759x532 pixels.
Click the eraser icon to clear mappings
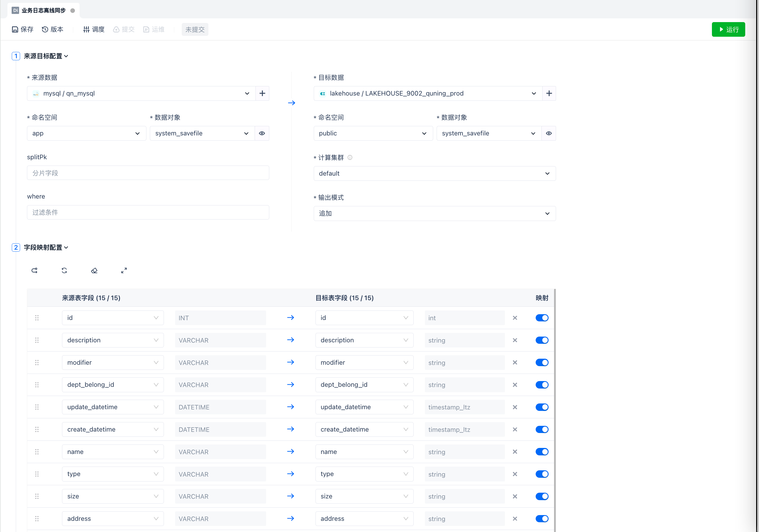pyautogui.click(x=94, y=271)
